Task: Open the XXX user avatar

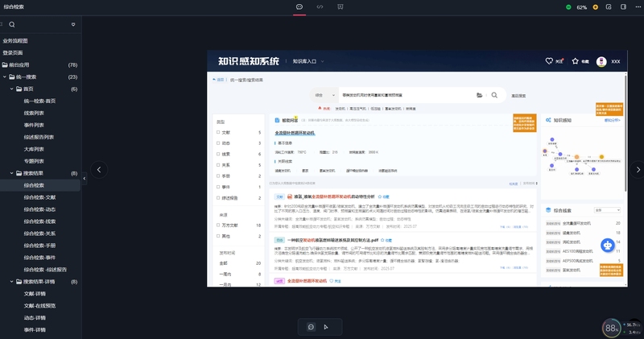Action: point(601,61)
